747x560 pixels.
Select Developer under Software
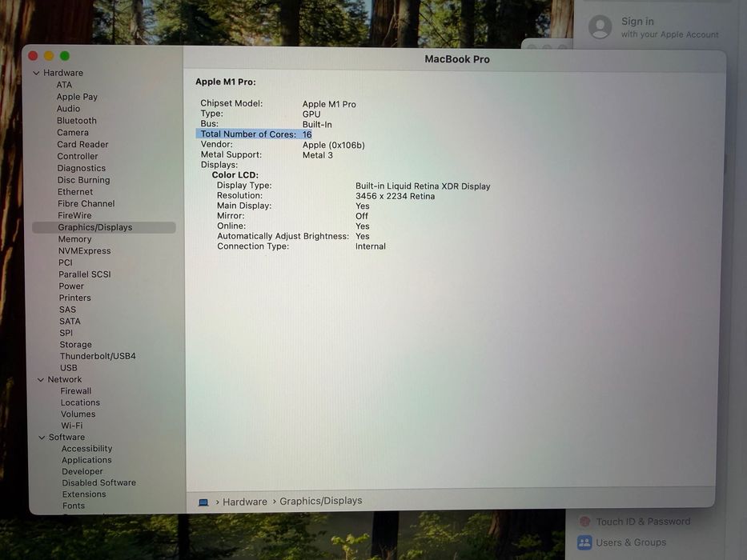[x=82, y=471]
